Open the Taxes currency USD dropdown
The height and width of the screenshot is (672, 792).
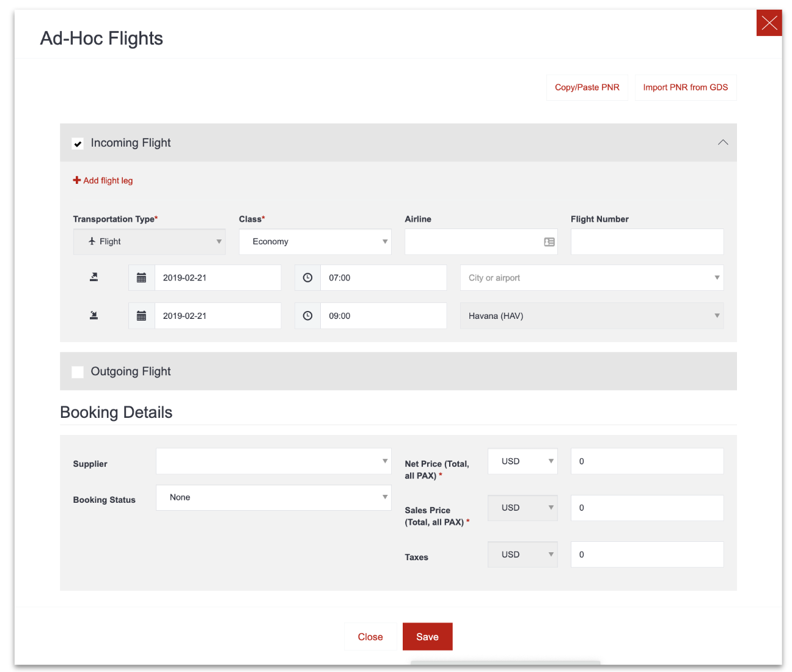click(522, 554)
